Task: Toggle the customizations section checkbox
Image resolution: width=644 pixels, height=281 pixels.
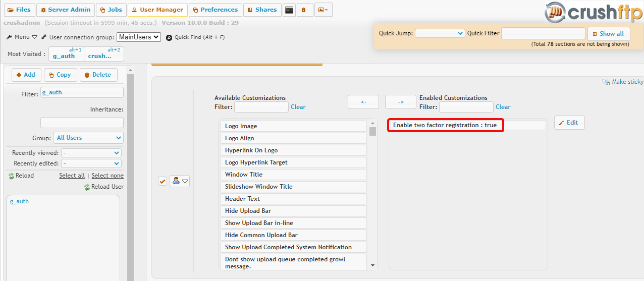Action: pos(163,181)
